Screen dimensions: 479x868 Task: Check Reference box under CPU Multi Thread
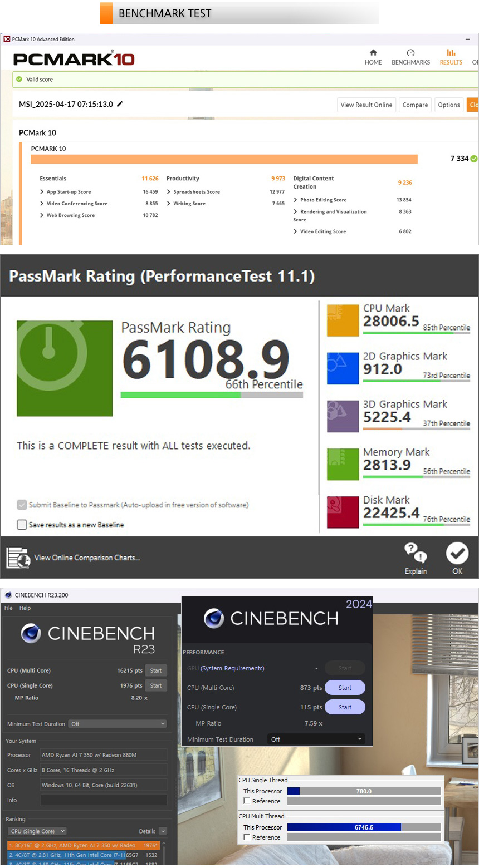coord(247,837)
